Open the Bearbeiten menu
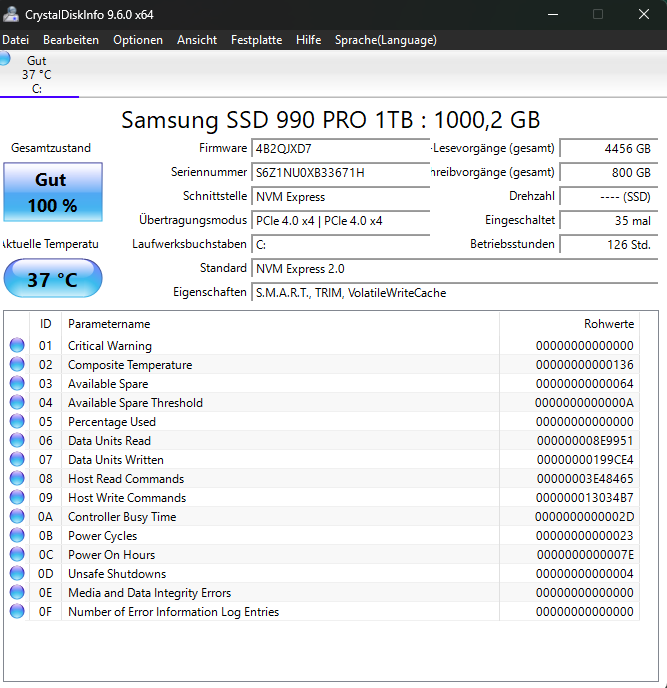Screen dimensions: 667x688 point(71,40)
